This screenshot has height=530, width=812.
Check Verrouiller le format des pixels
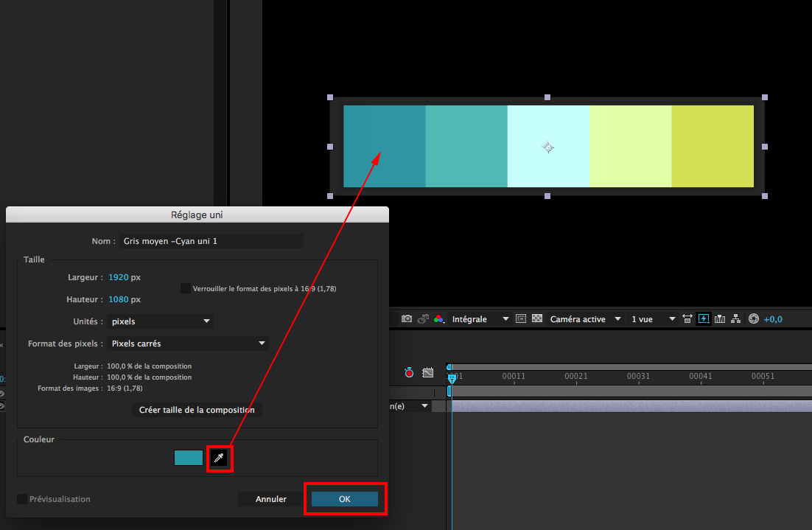click(185, 288)
